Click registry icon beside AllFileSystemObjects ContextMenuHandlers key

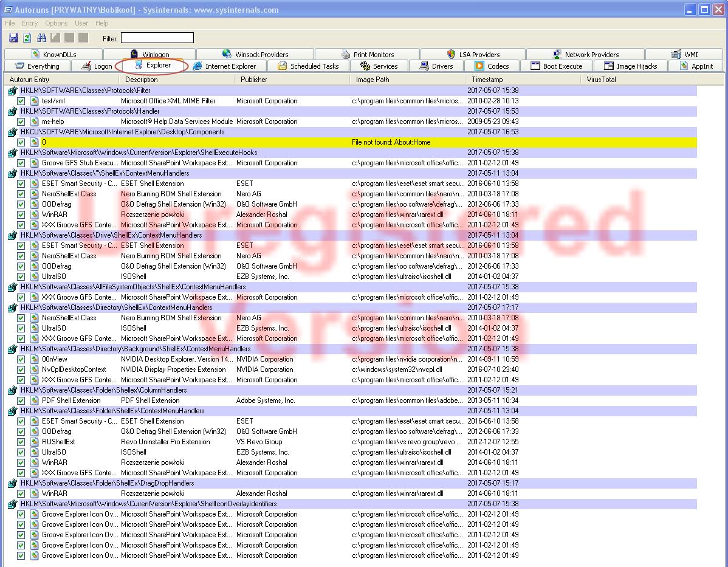click(13, 287)
